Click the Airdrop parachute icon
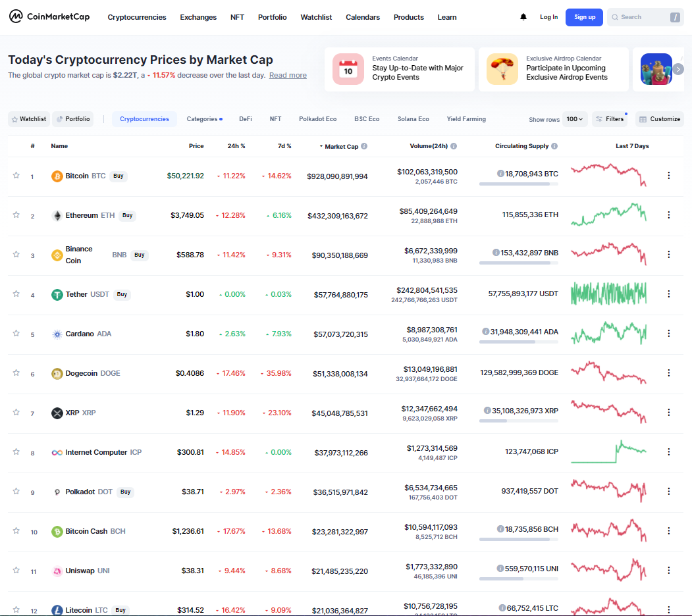Image resolution: width=692 pixels, height=616 pixels. [502, 69]
